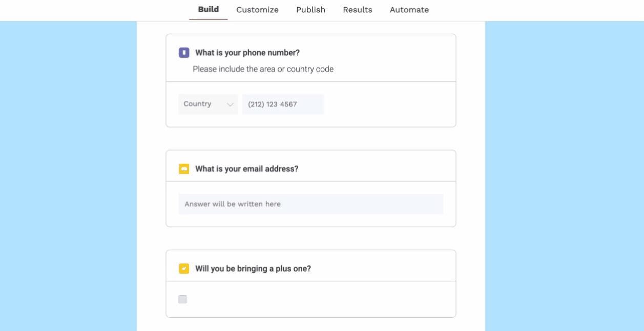Viewport: 644px width, 331px height.
Task: Select the 'Please include the area or country code' description
Action: [263, 69]
